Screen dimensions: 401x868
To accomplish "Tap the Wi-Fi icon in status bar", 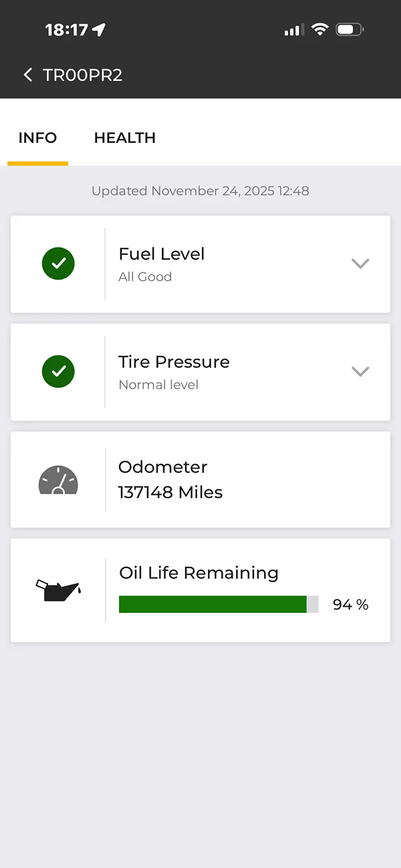I will pyautogui.click(x=321, y=29).
